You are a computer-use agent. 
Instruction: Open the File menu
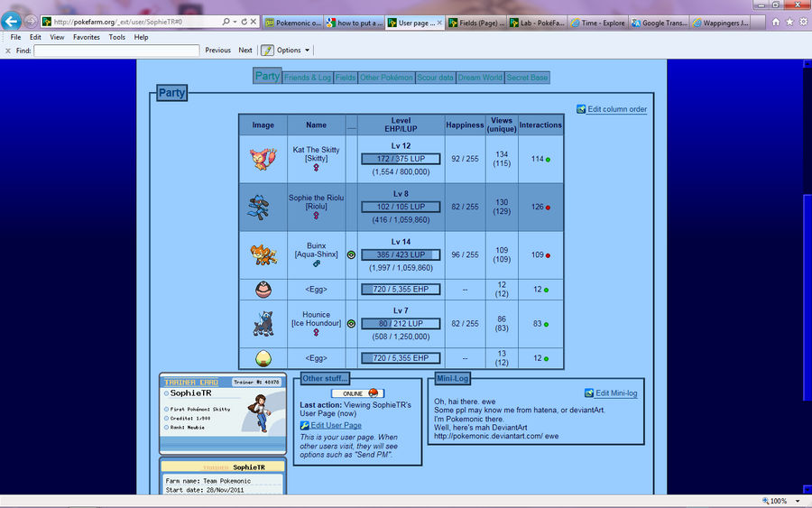tap(15, 37)
